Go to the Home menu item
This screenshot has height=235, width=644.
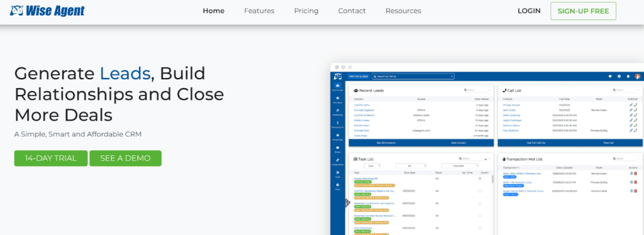pyautogui.click(x=214, y=11)
